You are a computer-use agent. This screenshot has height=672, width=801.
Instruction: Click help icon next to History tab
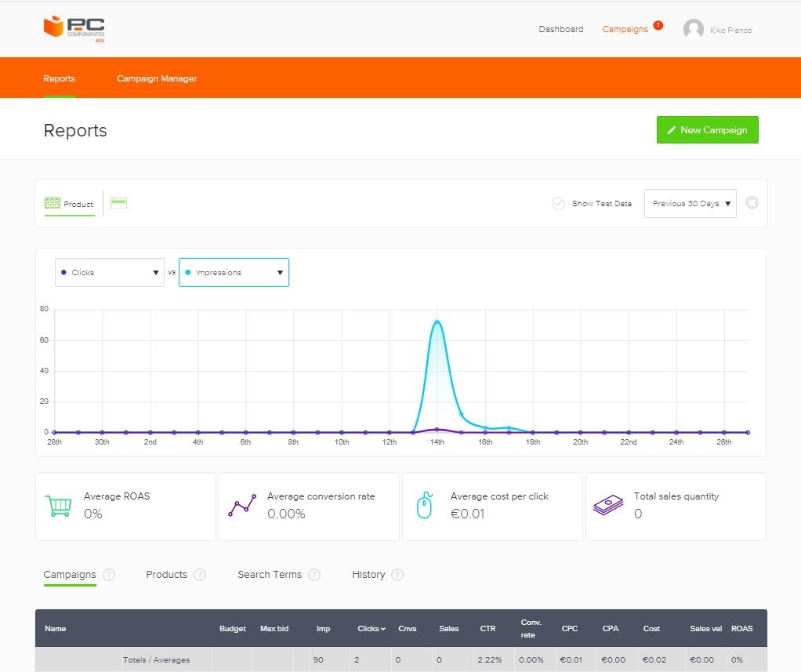(x=397, y=575)
